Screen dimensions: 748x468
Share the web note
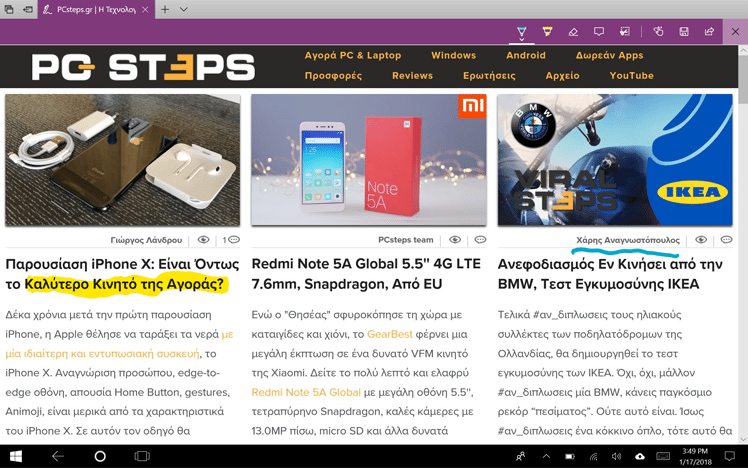point(709,31)
